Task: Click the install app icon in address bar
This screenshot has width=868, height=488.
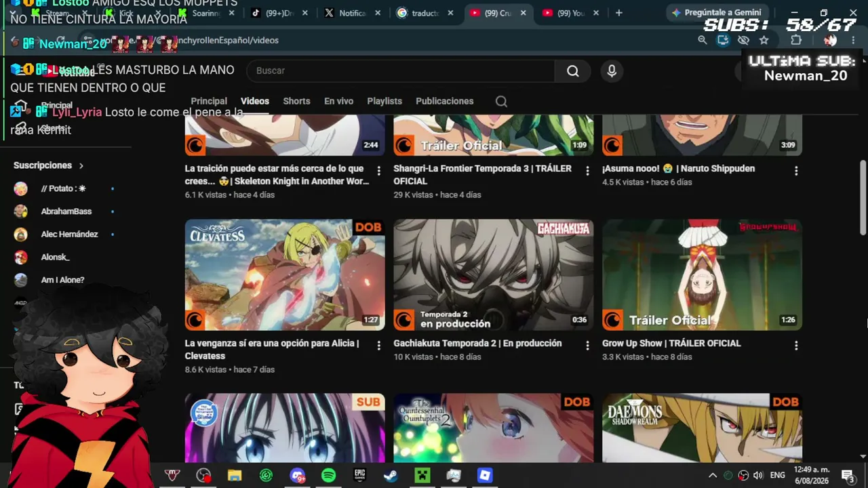Action: pos(723,40)
